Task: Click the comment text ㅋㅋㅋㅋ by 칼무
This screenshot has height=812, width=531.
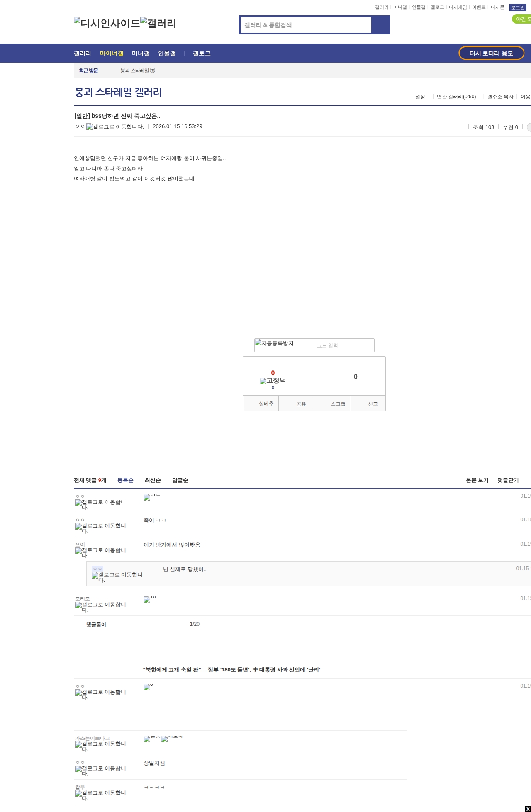Action: coord(154,787)
